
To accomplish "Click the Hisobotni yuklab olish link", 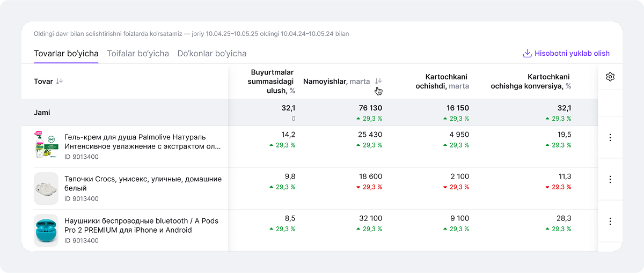I will pyautogui.click(x=572, y=54).
